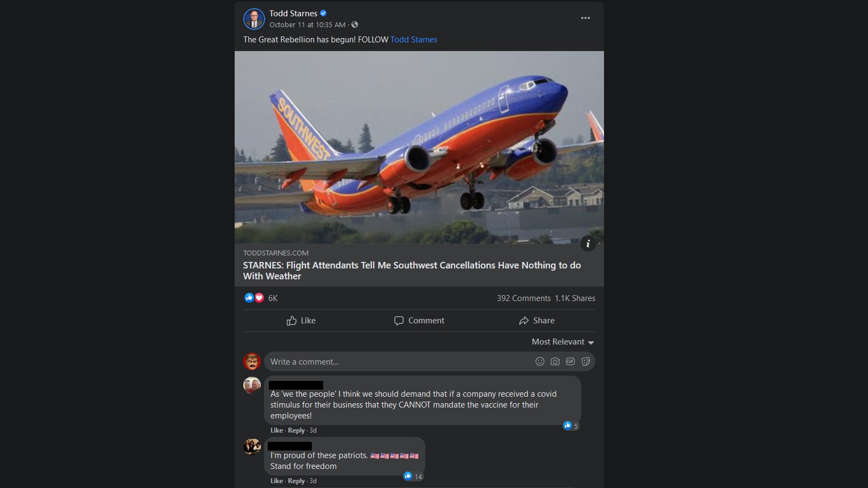
Task: Insert an emoji in the comment box
Action: pyautogui.click(x=539, y=362)
